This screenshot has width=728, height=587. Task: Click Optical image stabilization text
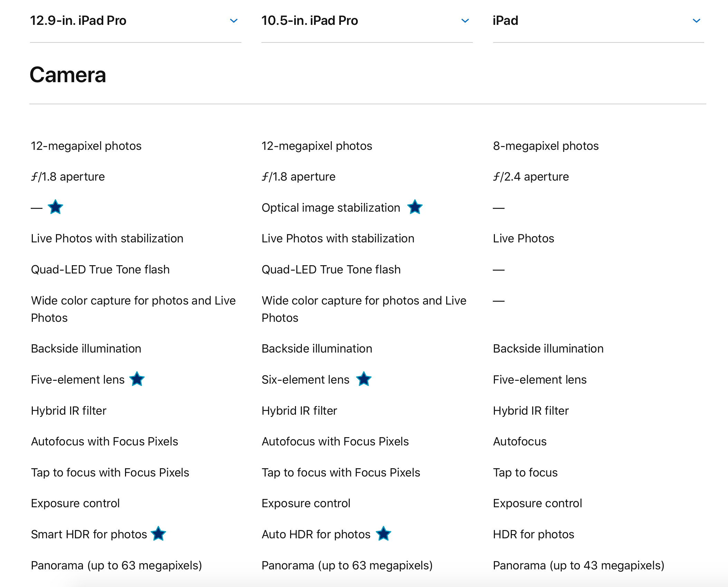[331, 208]
